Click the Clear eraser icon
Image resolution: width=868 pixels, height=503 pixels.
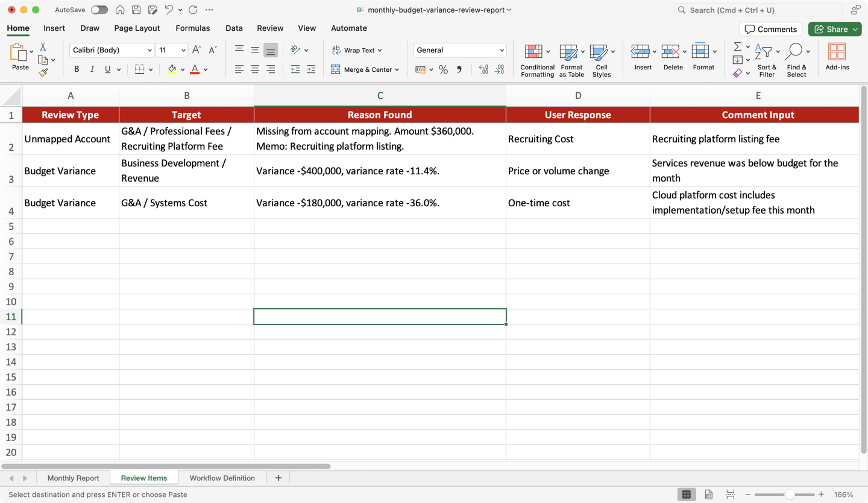click(738, 73)
